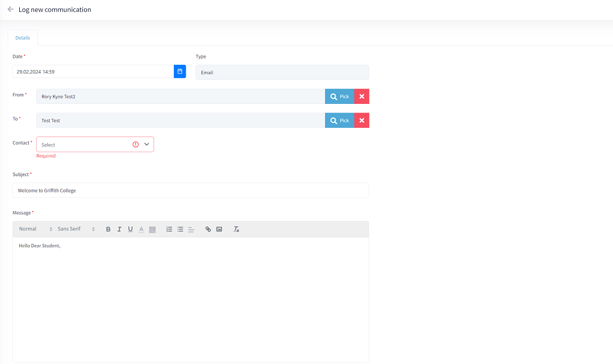Open the background highlight color picker
Viewport: 613px width, 364px height.
point(152,229)
